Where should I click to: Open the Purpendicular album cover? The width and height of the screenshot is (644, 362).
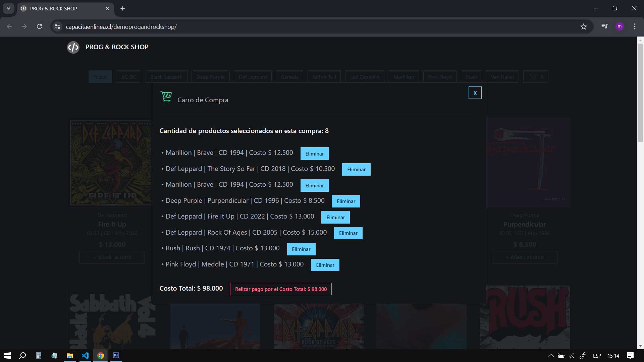click(x=528, y=162)
